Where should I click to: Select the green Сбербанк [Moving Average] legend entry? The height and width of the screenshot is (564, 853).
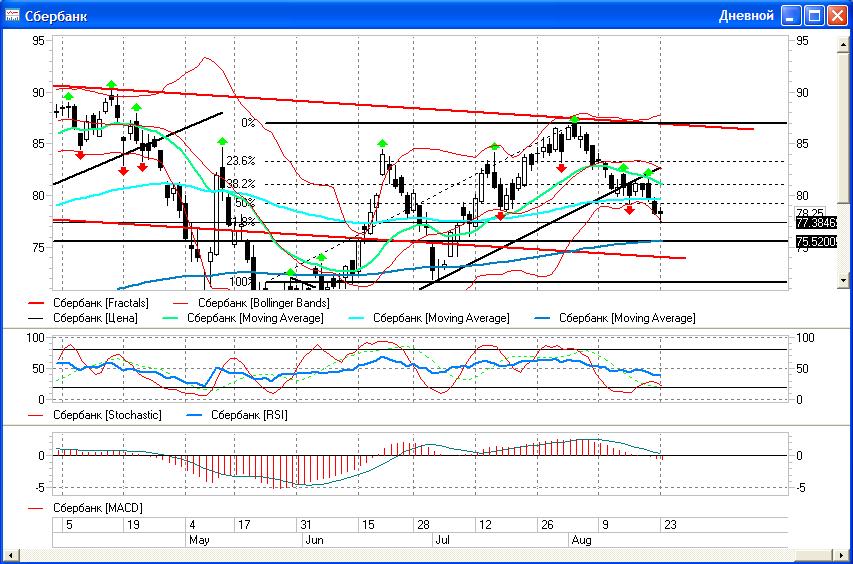click(243, 318)
